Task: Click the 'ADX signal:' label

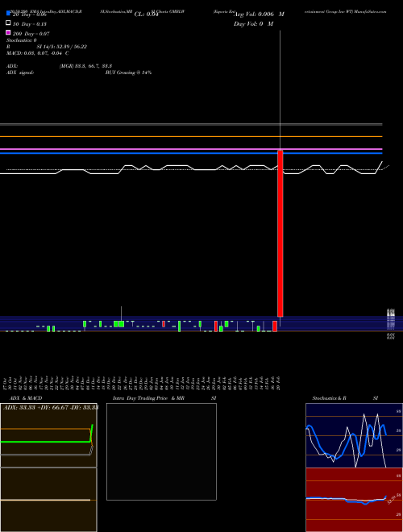Action: point(20,73)
